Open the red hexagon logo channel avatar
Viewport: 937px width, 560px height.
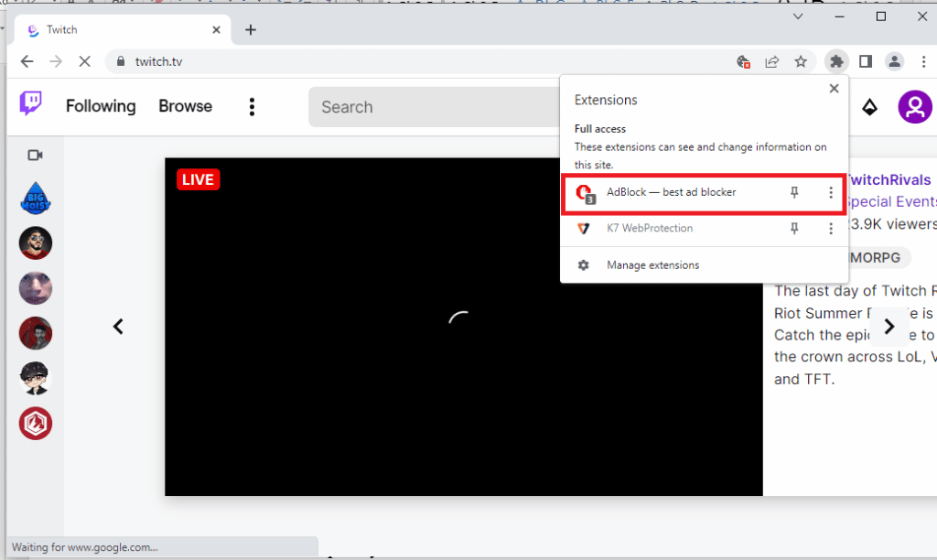(x=36, y=423)
